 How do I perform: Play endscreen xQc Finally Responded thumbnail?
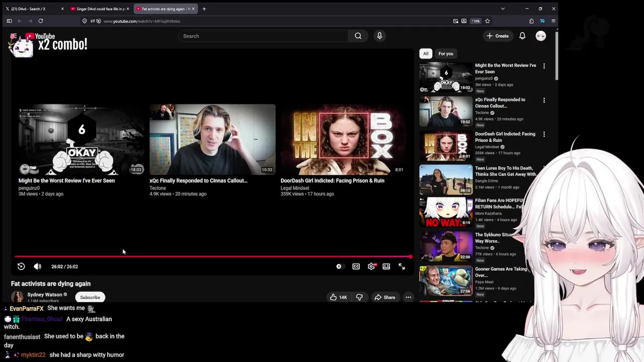(212, 140)
